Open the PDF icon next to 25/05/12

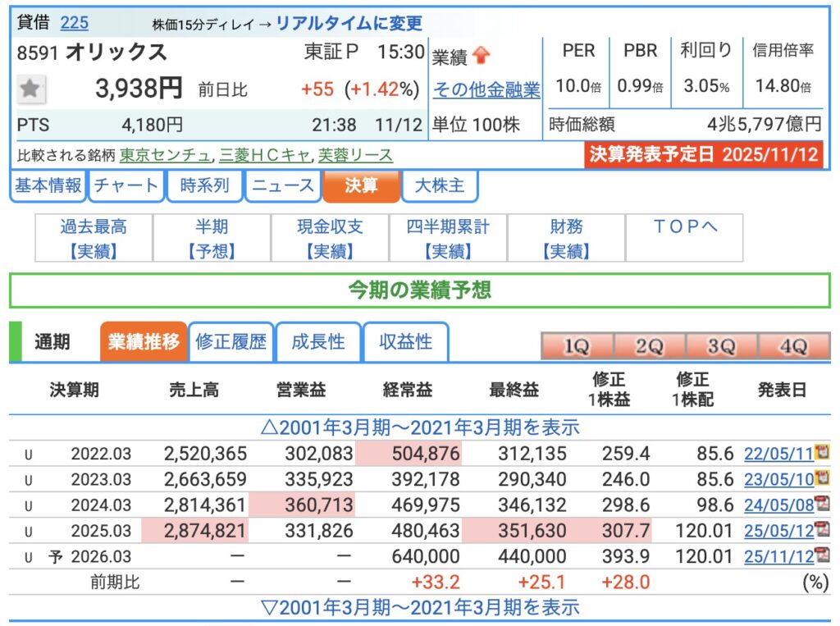click(822, 530)
